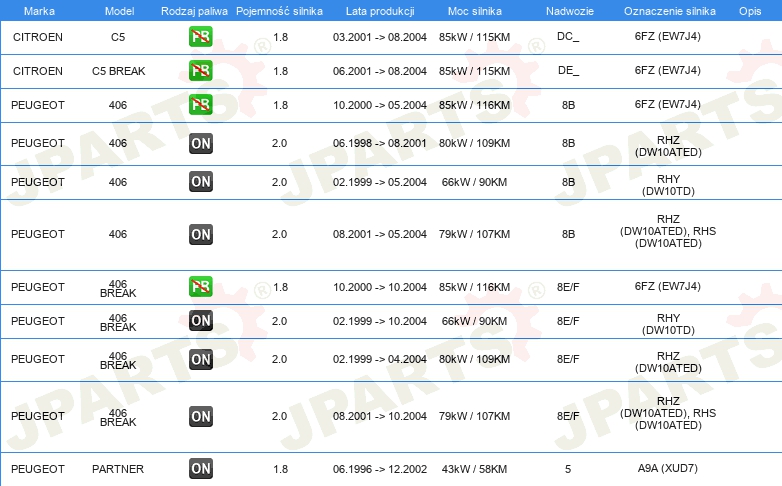
Task: Click production dates 03.2001 -> 08.2004
Action: coord(380,37)
